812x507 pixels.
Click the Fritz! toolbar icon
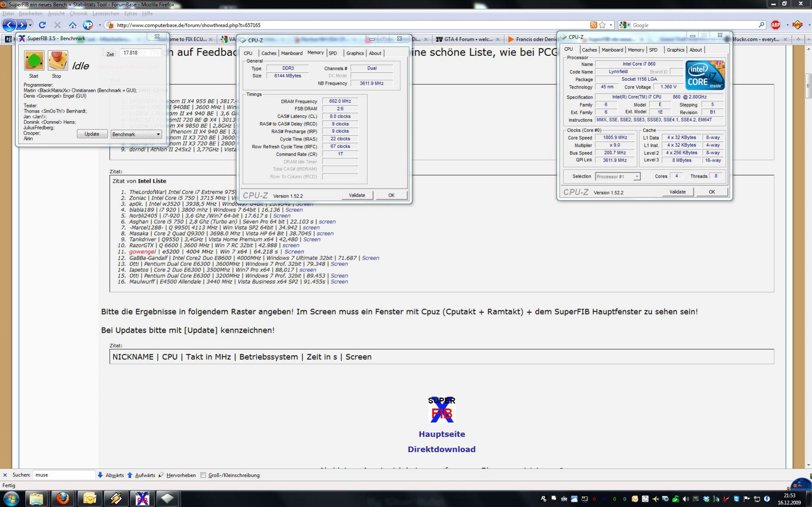798,25
